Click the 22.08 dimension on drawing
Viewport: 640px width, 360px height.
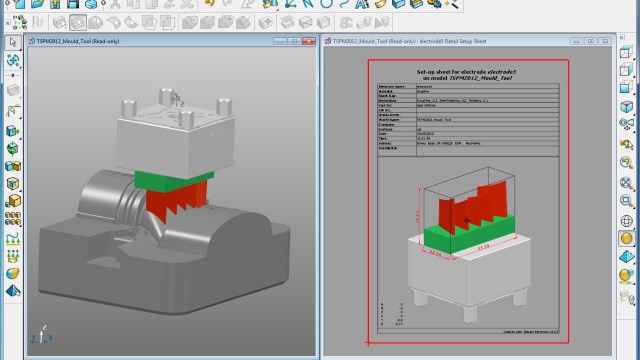tap(436, 254)
